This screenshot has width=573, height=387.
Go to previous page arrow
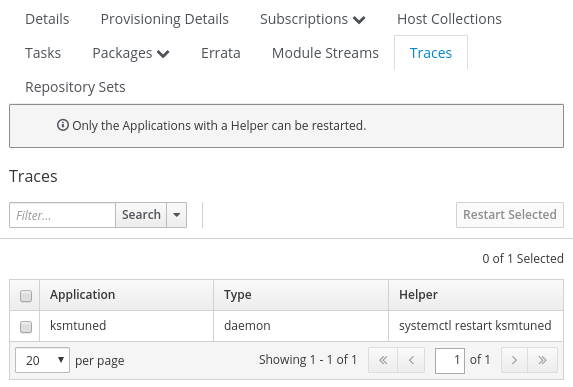click(x=411, y=360)
